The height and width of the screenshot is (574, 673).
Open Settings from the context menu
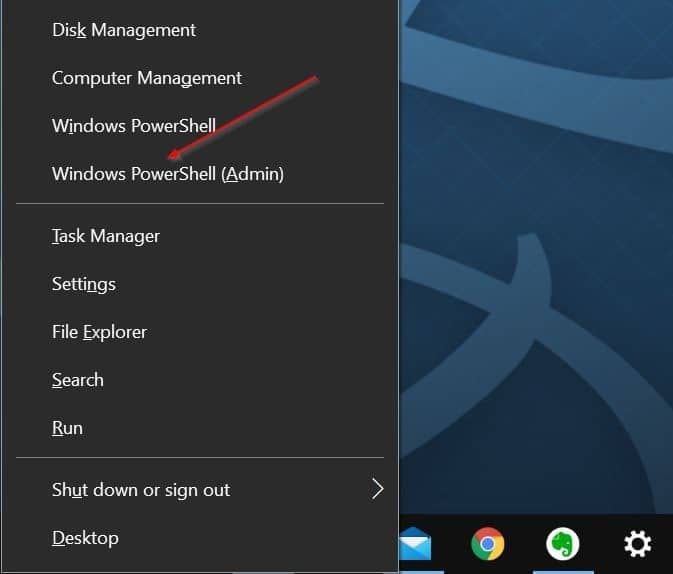pos(200,284)
